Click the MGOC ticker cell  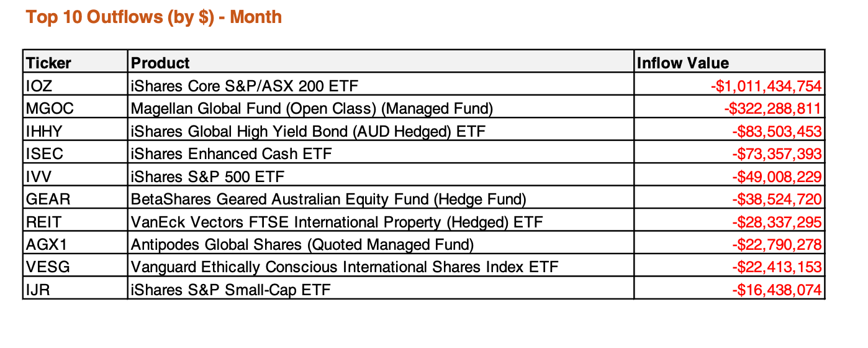(76, 108)
